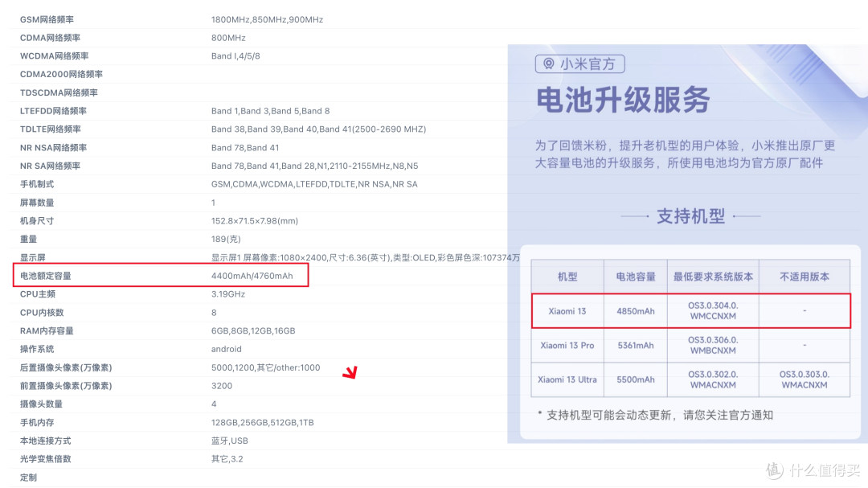Click the Band I,4/5/8 value
The width and height of the screenshot is (868, 488).
tap(235, 56)
